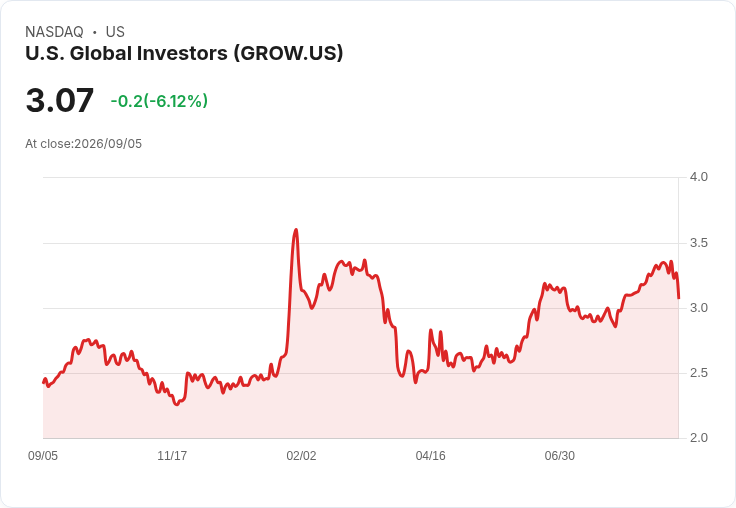Click the -0.2(-6.12%) change value

point(159,101)
